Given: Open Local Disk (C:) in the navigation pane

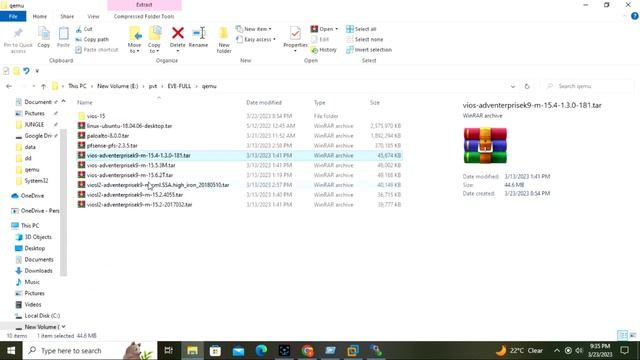Looking at the screenshot, I should coord(42,316).
